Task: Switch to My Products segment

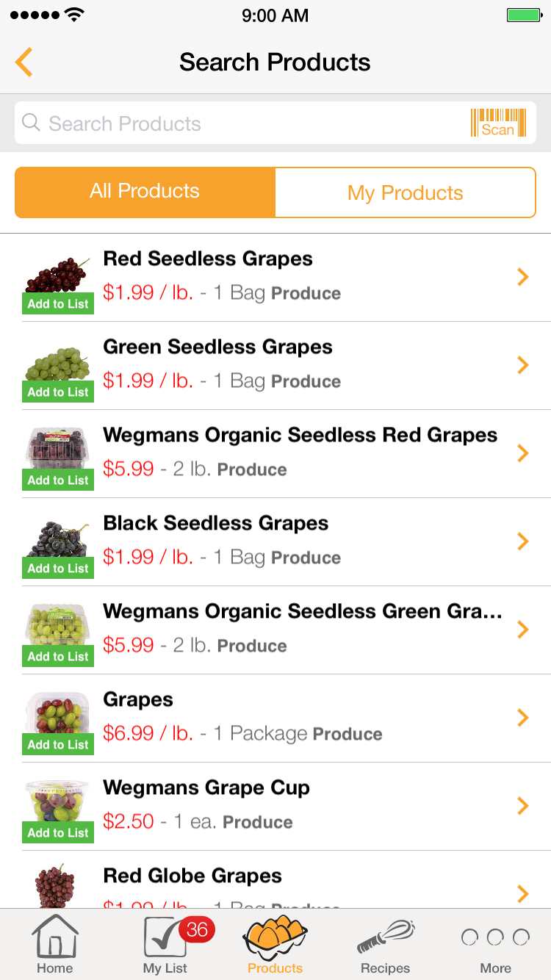Action: click(x=405, y=192)
